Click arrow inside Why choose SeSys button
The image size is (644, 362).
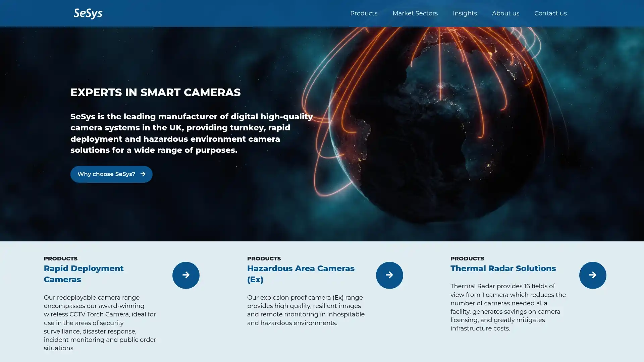[143, 174]
